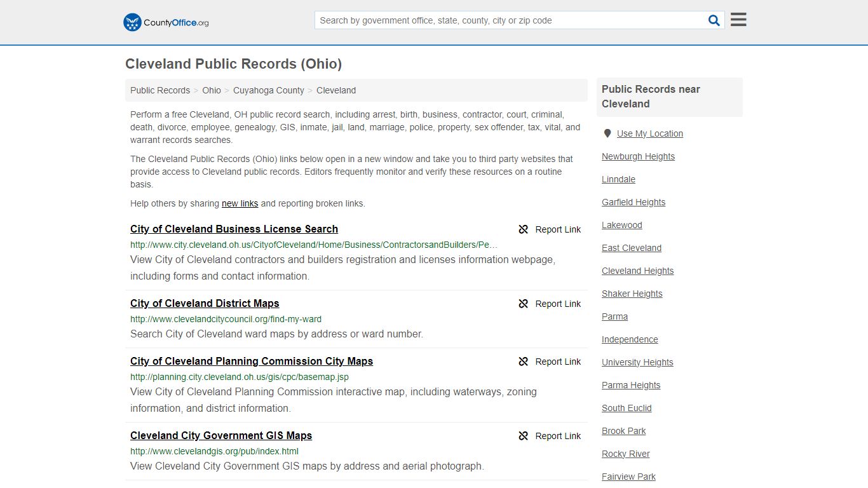
Task: Click Use My Location link
Action: (649, 133)
